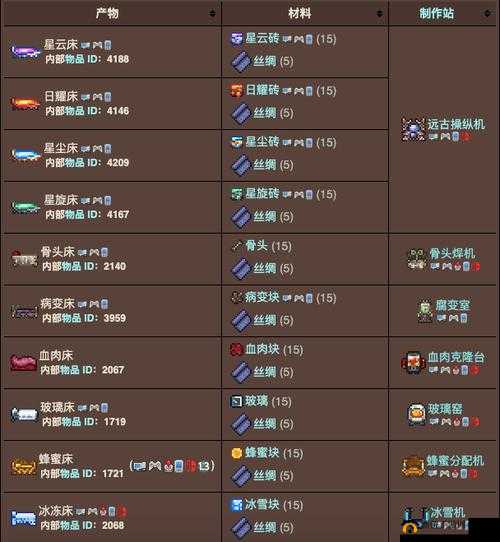Click the Honey Block (蜂蜜块) icon
Screen dimensions: 500x542
click(237, 453)
